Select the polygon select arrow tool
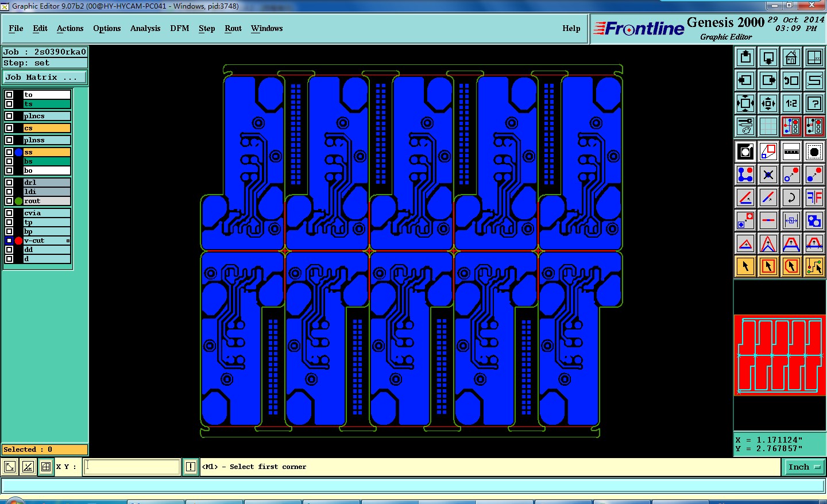 tap(791, 266)
